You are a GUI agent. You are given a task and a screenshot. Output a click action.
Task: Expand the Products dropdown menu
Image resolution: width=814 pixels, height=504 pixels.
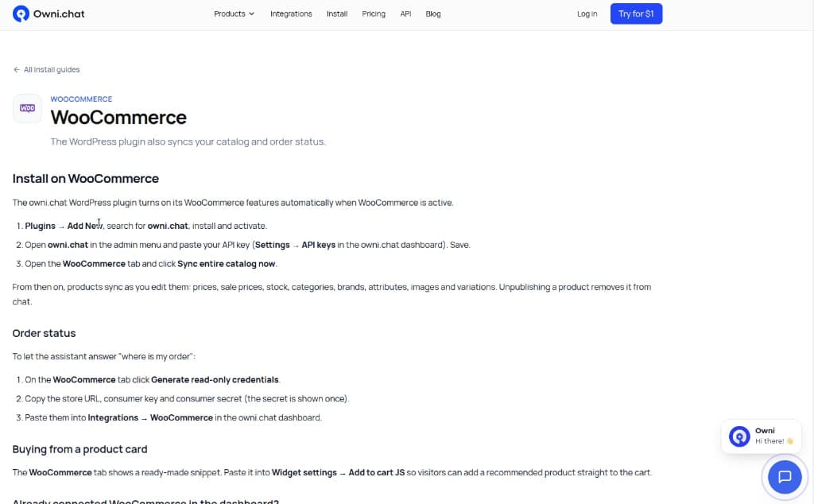click(x=235, y=14)
